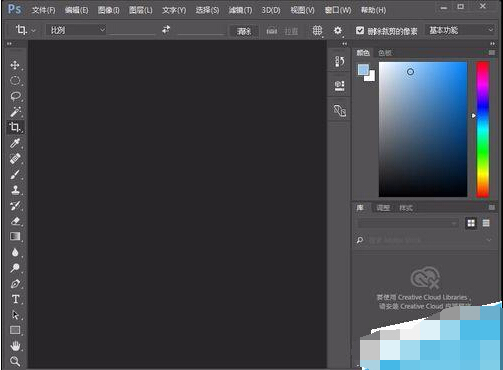This screenshot has width=503, height=370.
Task: Select the Hand tool
Action: 15,346
